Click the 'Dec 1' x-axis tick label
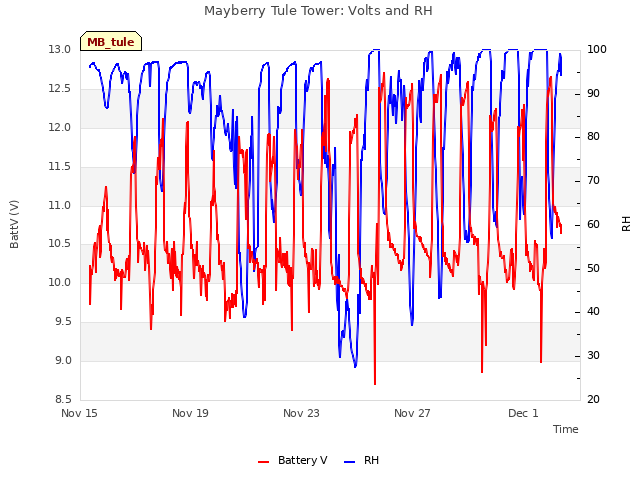The width and height of the screenshot is (640, 480). tap(523, 413)
